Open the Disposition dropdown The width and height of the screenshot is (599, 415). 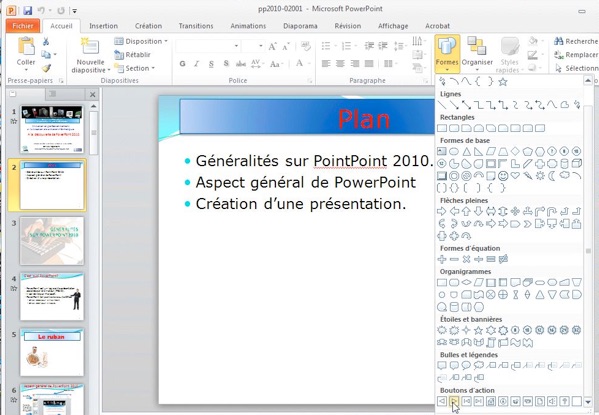coord(141,41)
